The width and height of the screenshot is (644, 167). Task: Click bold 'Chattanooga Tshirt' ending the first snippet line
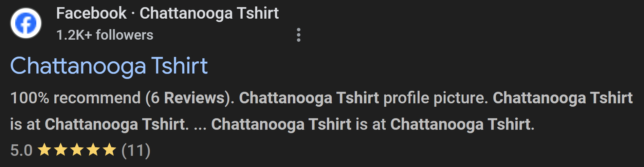[563, 98]
